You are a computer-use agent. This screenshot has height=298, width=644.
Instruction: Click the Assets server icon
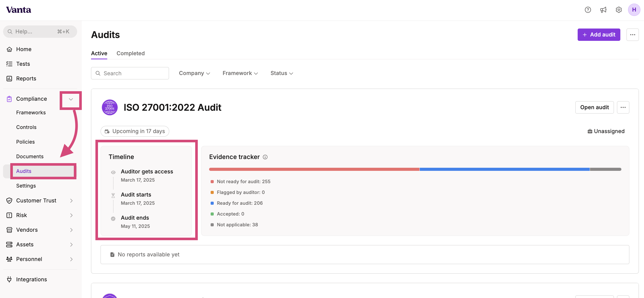pyautogui.click(x=9, y=245)
